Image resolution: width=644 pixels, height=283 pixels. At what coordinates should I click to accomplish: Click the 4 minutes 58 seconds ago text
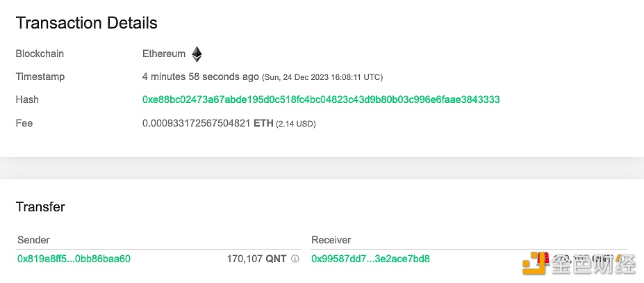pos(201,76)
